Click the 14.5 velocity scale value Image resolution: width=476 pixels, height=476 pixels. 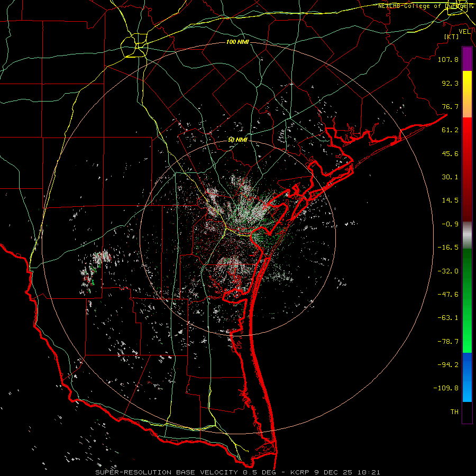point(450,200)
